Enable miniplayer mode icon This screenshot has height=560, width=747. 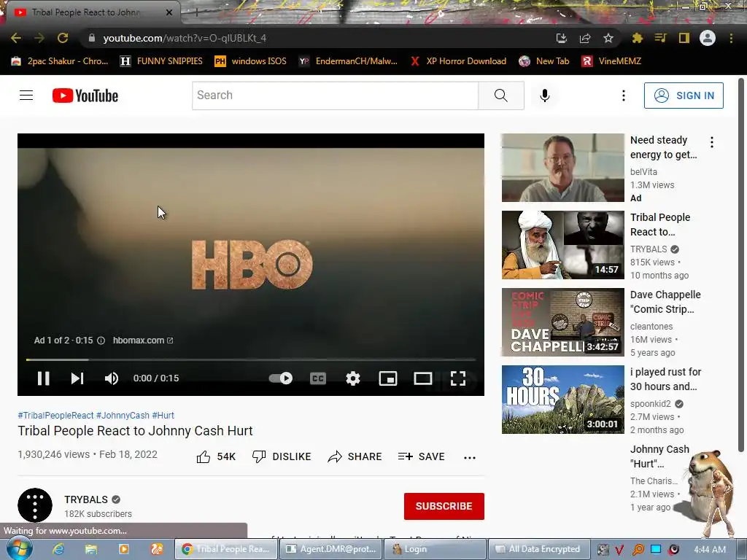click(388, 378)
